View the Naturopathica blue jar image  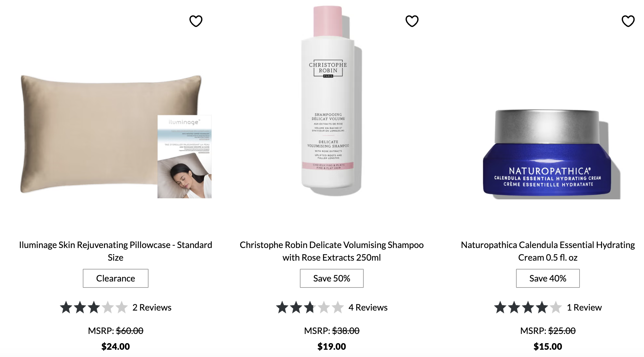tap(551, 154)
